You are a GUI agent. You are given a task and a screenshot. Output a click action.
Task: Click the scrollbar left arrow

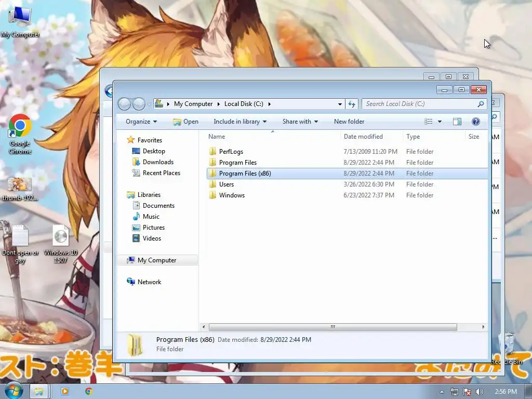pyautogui.click(x=204, y=327)
